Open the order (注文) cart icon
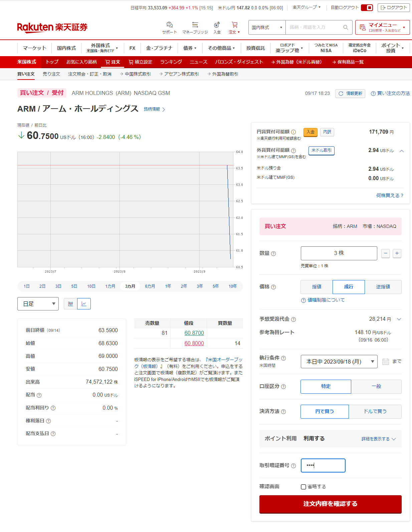 pyautogui.click(x=234, y=25)
